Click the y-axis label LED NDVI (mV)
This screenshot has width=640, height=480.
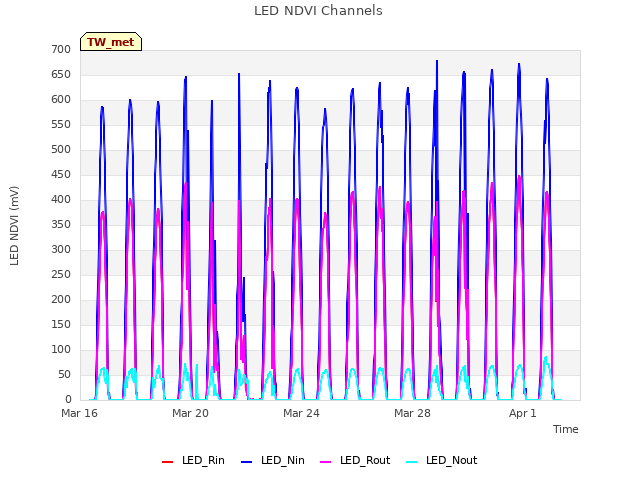click(x=14, y=226)
